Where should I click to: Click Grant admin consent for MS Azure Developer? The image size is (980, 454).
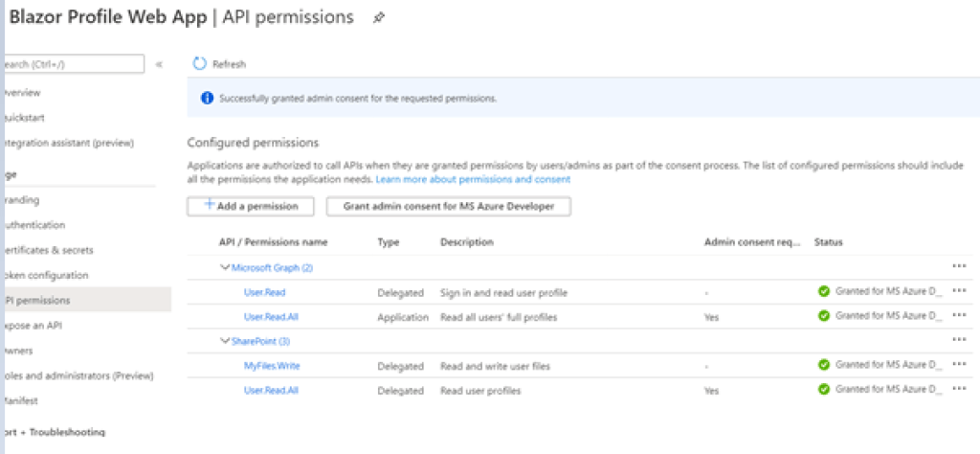coord(448,206)
